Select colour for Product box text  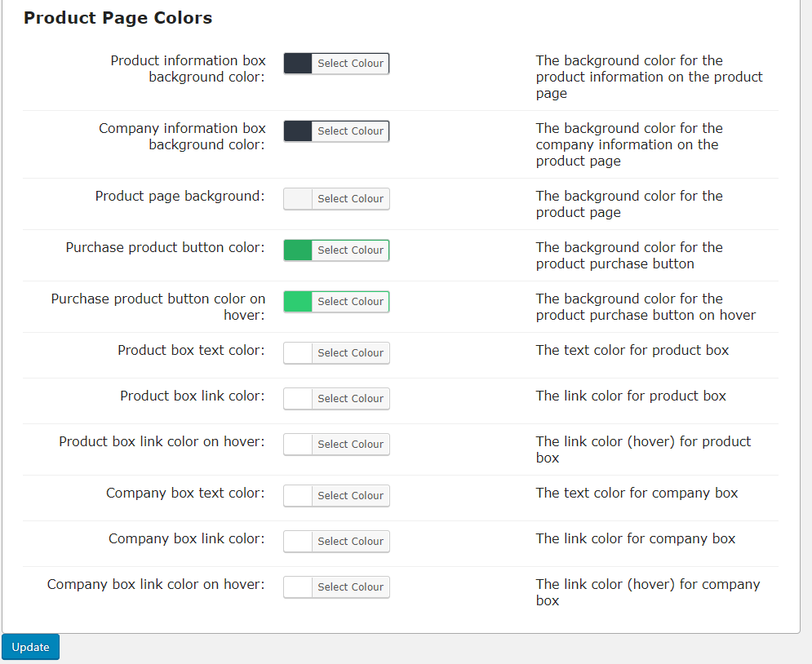tap(350, 353)
